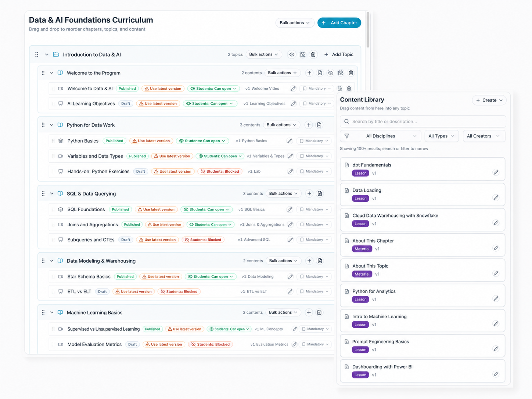This screenshot has width=532, height=399.
Task: Click the plus icon in Python for Data Work
Action: pos(309,125)
